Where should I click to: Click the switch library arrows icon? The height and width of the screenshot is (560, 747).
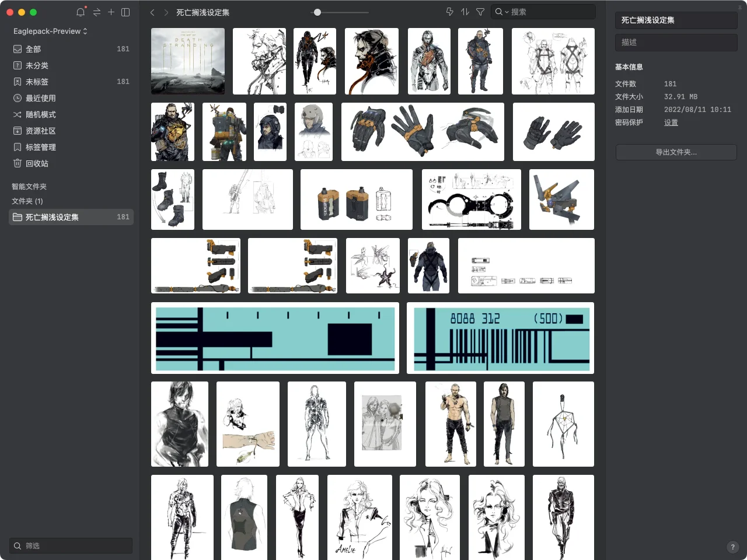(x=97, y=12)
